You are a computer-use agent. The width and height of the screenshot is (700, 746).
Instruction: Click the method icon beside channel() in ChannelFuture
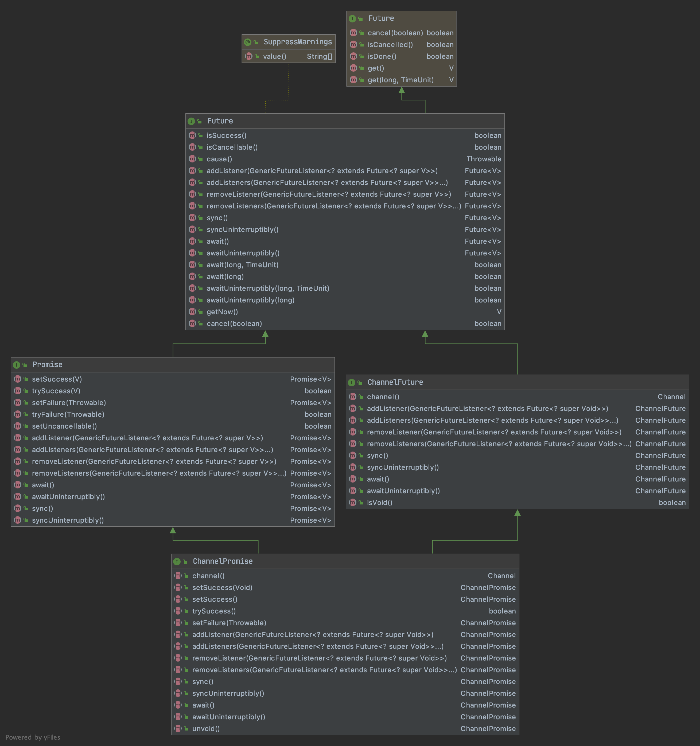353,397
